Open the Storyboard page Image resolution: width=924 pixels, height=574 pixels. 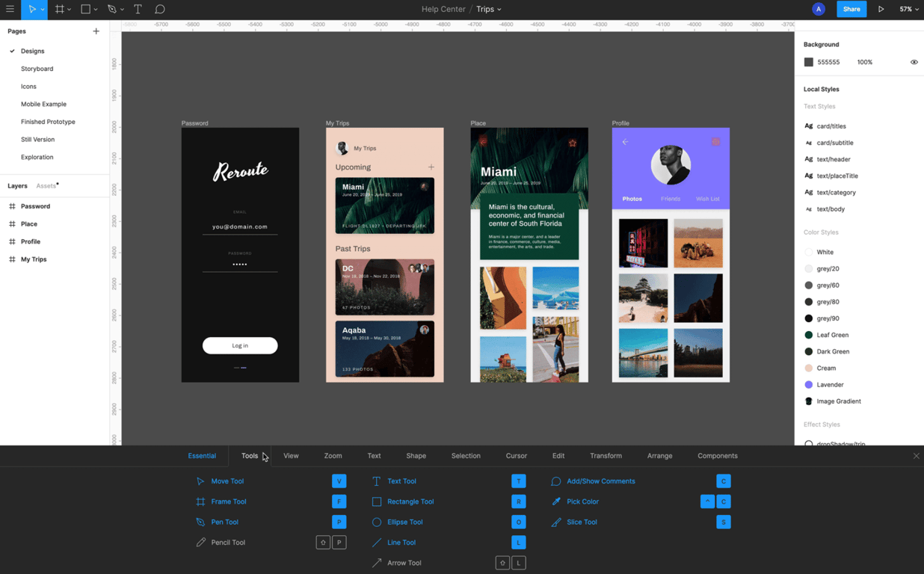point(37,69)
